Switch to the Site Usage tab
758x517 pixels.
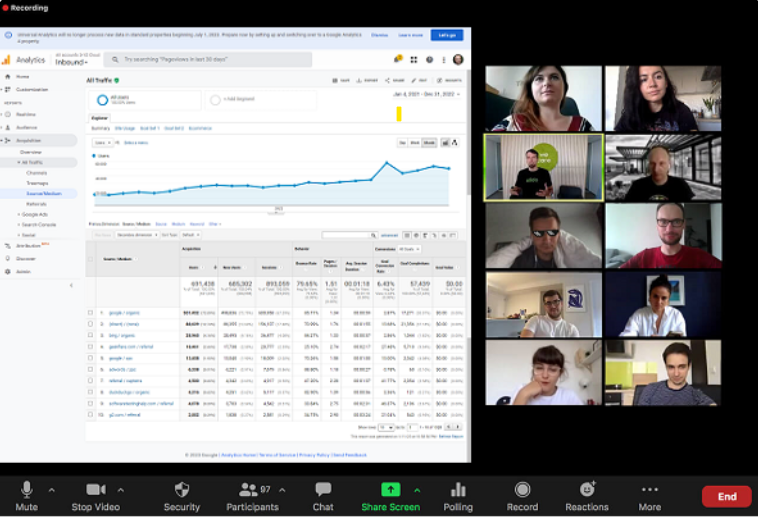click(125, 128)
